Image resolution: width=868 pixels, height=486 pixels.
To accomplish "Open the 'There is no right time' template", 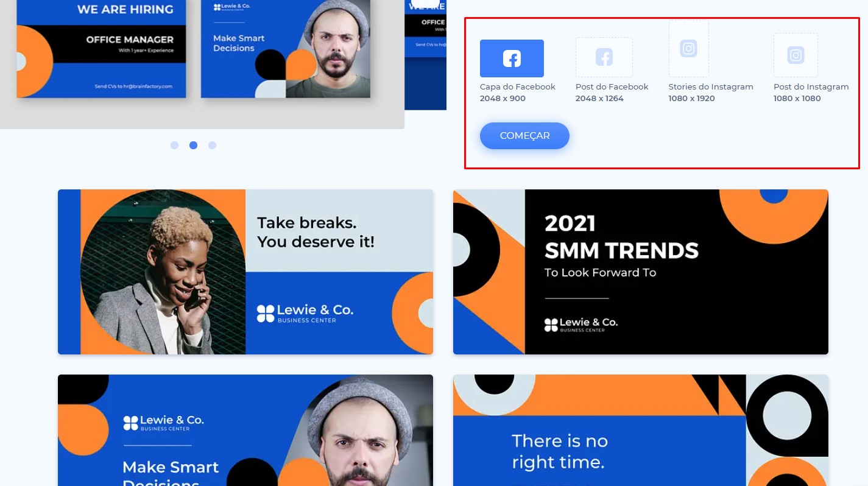I will click(641, 430).
